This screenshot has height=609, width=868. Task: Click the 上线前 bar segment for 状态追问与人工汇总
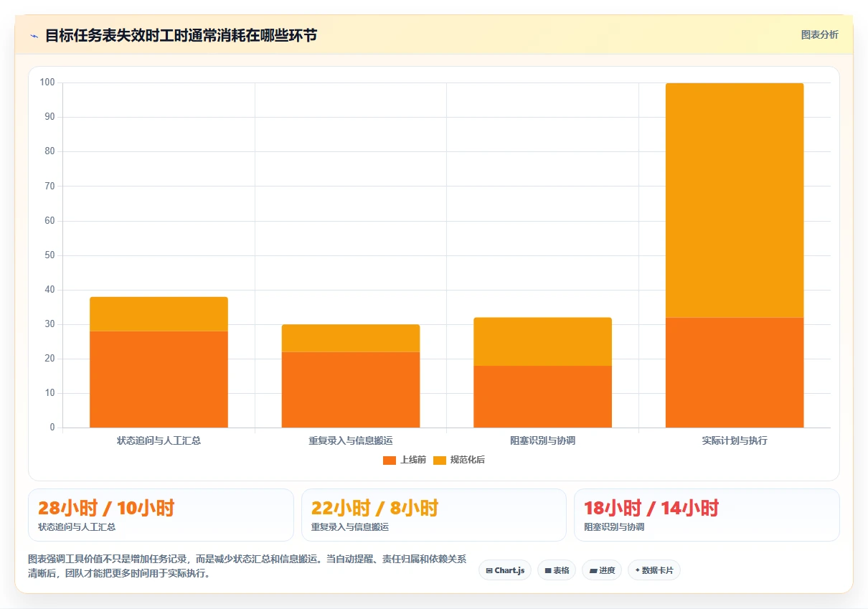click(x=159, y=379)
